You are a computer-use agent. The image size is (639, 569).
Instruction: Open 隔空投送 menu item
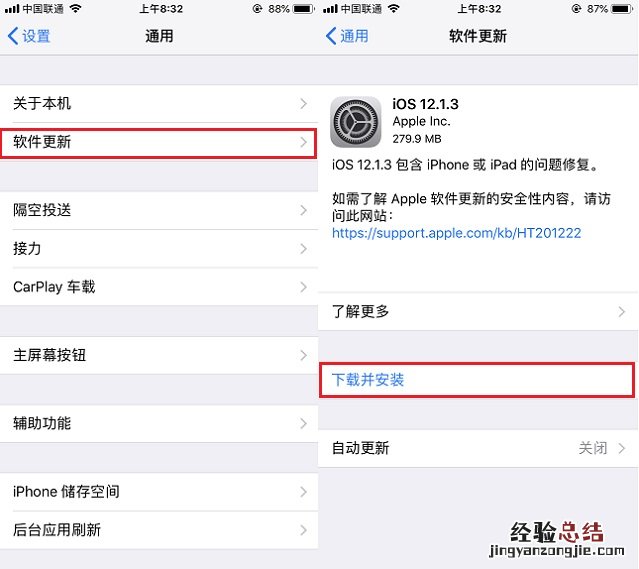pos(159,210)
